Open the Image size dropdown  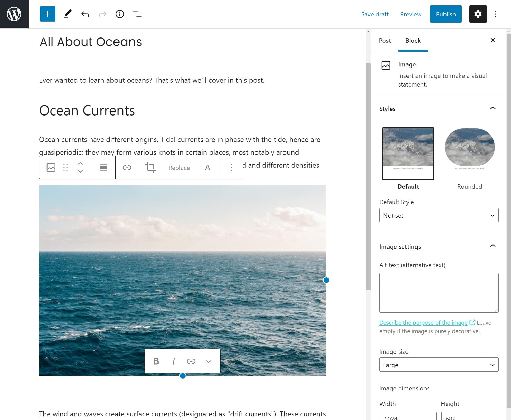pos(438,365)
